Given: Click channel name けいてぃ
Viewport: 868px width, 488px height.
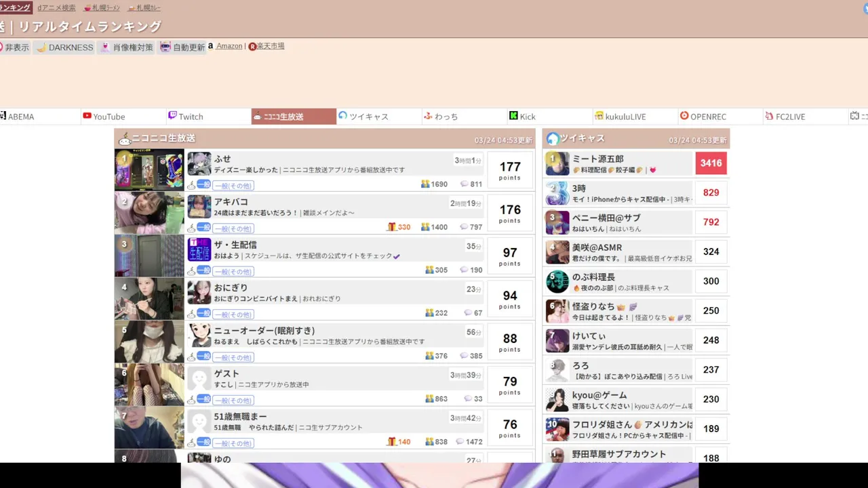Looking at the screenshot, I should [x=589, y=336].
